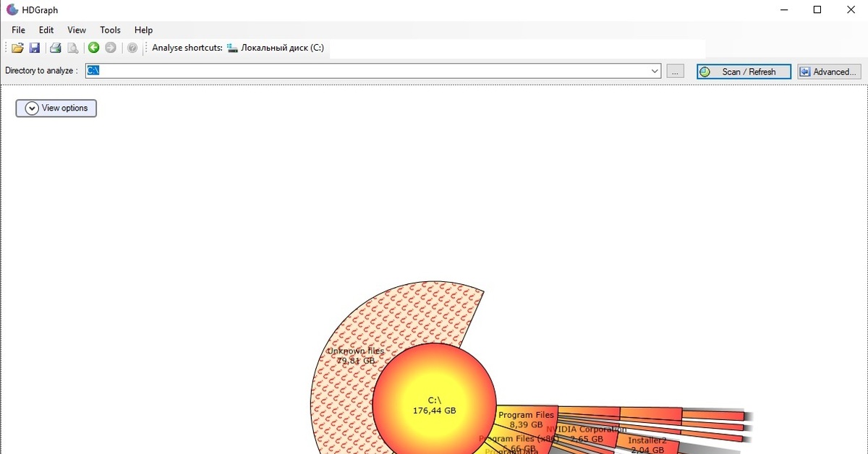This screenshot has width=868, height=454.
Task: Go back using the green arrow
Action: tap(93, 48)
